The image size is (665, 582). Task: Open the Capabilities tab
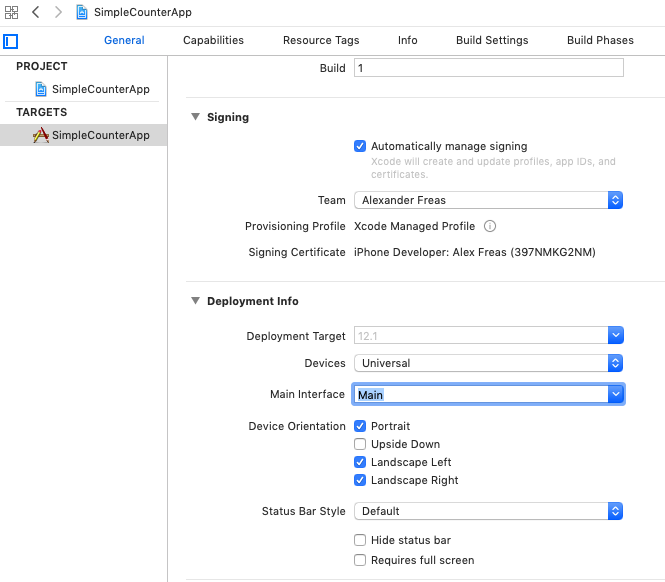(213, 40)
